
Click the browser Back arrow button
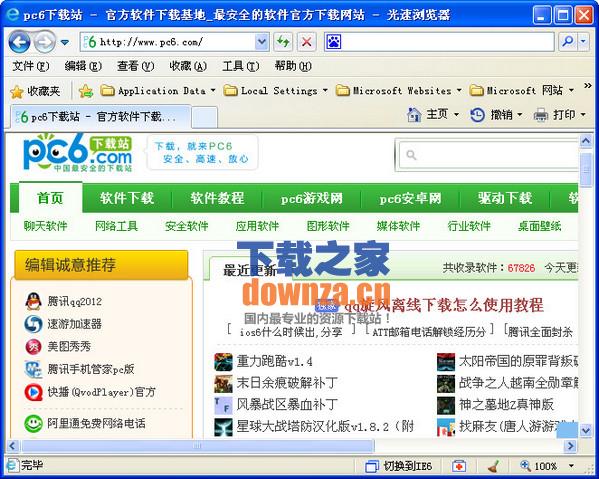point(19,42)
